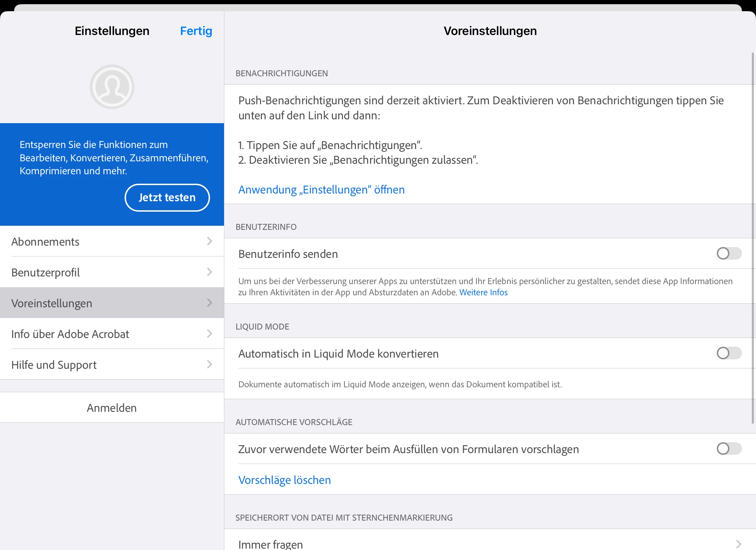Screen dimensions: 756x550
Task: Click the Anmelden sign-in button
Action: pos(112,408)
